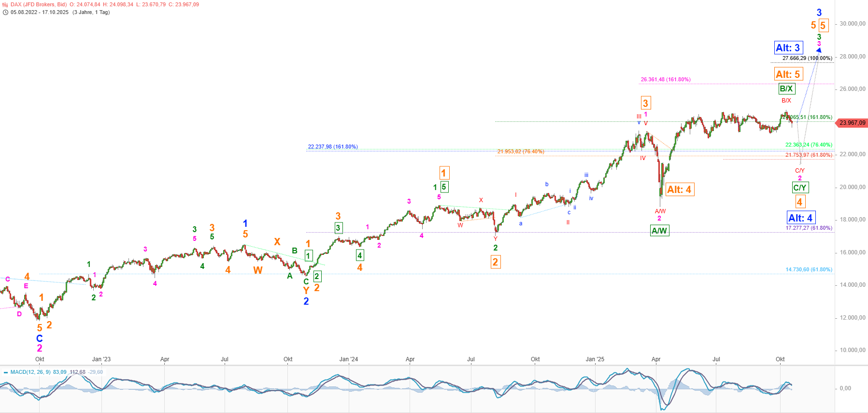Click the 26.361,48 (161.80%) magenta Fibonacci label
The height and width of the screenshot is (413, 868).
(x=666, y=79)
